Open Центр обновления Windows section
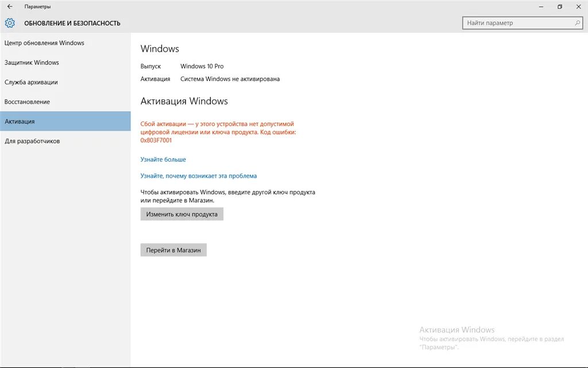 pos(65,43)
